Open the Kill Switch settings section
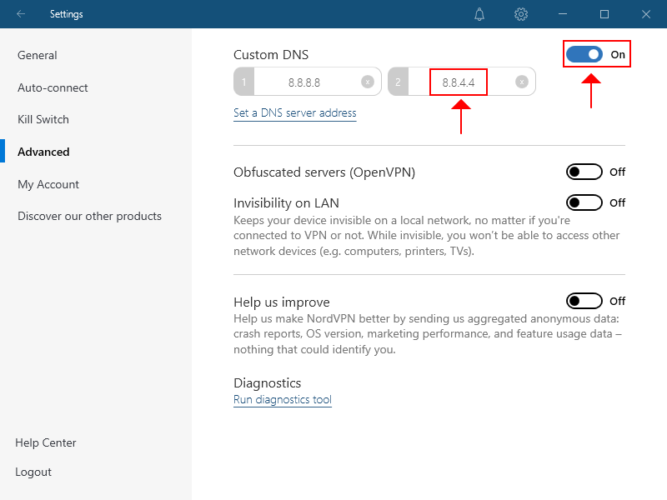The width and height of the screenshot is (667, 500). pyautogui.click(x=43, y=120)
